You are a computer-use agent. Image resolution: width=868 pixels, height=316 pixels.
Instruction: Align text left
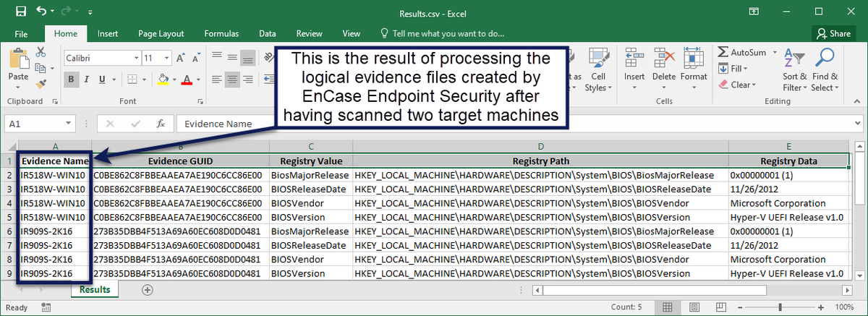(x=216, y=79)
